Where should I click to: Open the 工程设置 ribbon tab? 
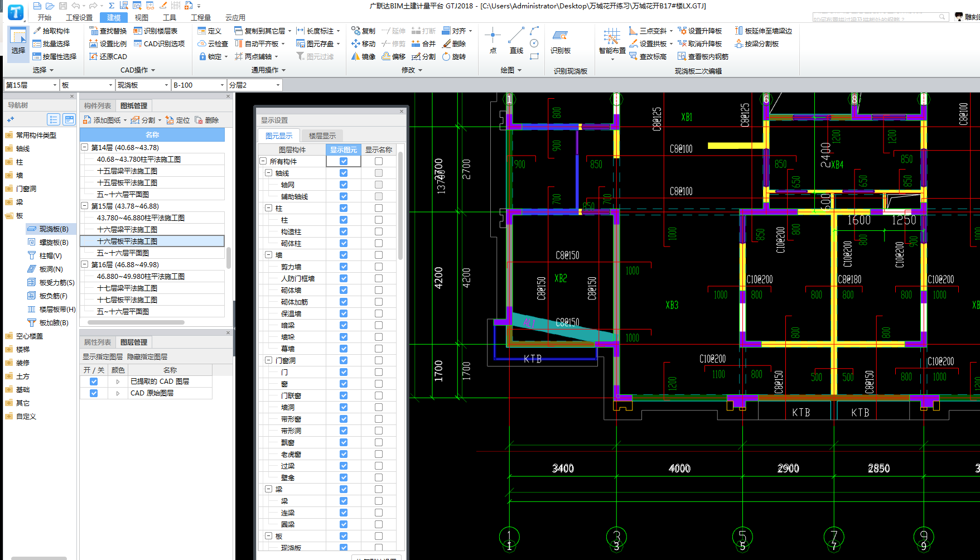coord(79,17)
